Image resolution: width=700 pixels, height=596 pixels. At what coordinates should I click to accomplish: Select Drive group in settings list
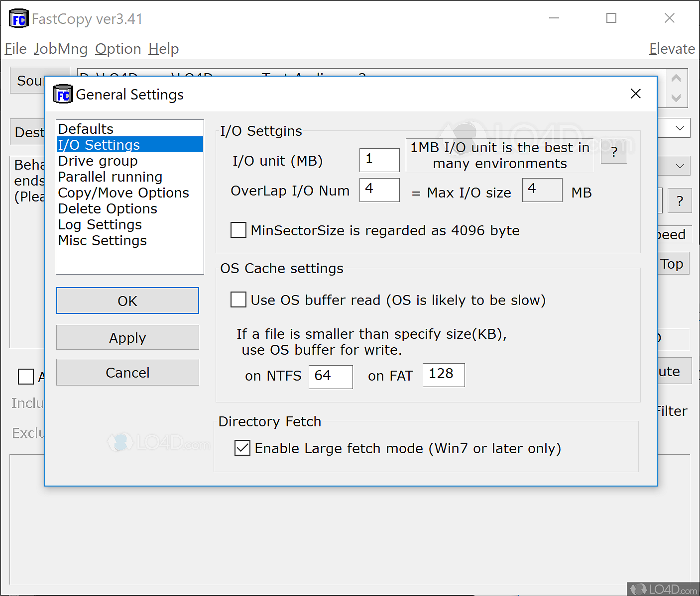[98, 161]
